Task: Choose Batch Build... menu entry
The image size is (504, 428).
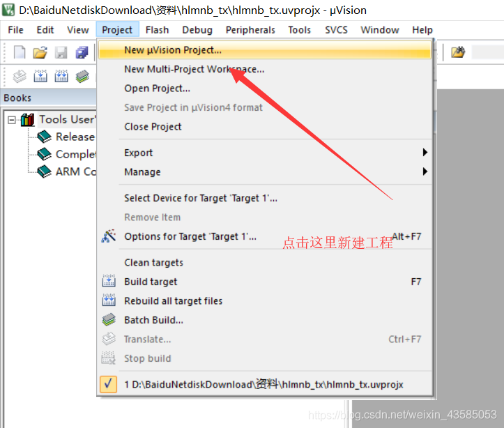Action: pos(265,320)
